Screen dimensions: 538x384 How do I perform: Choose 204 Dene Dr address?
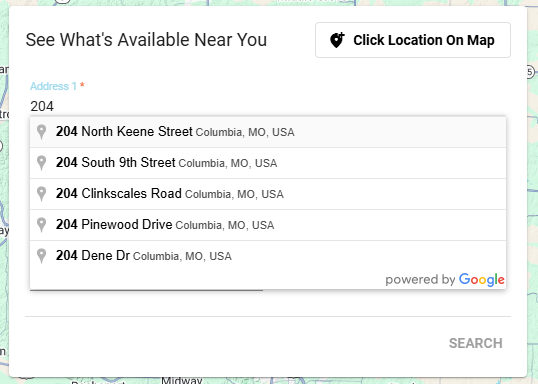coord(268,256)
